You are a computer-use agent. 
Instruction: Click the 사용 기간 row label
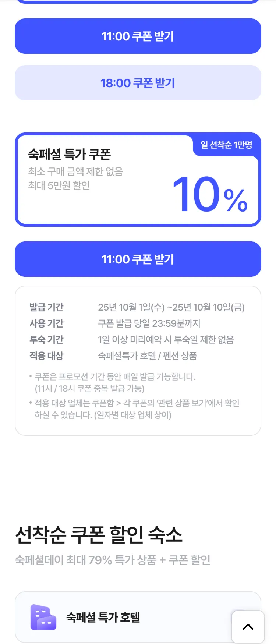(46, 323)
